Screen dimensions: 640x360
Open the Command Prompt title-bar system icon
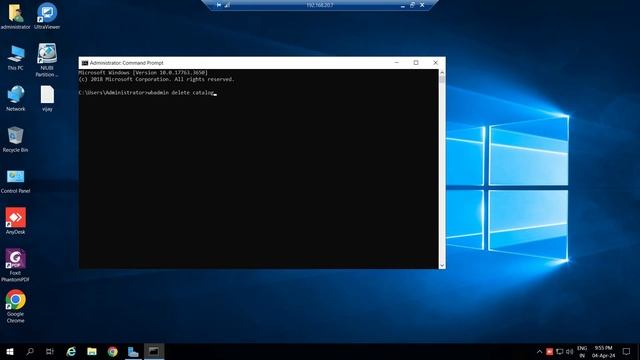click(x=85, y=63)
